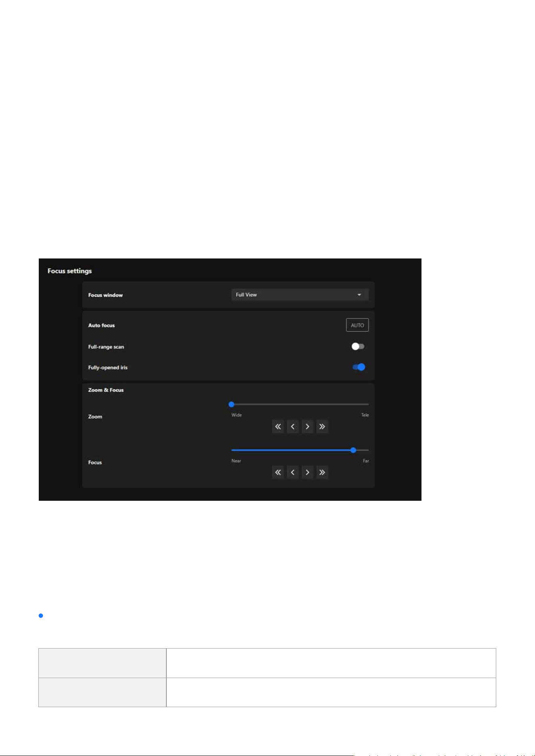Click the Zoom slider handle
The width and height of the screenshot is (535, 756).
pos(231,404)
